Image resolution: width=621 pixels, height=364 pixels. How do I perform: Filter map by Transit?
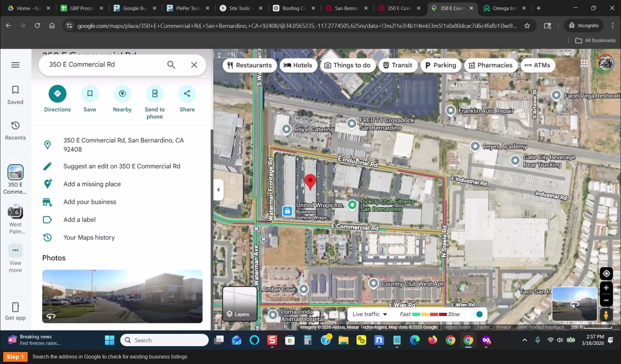[398, 65]
